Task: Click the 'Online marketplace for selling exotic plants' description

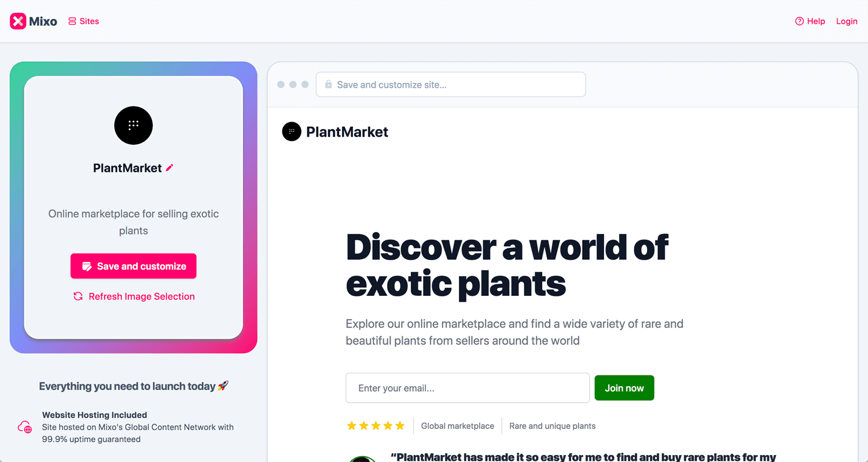Action: click(x=134, y=222)
